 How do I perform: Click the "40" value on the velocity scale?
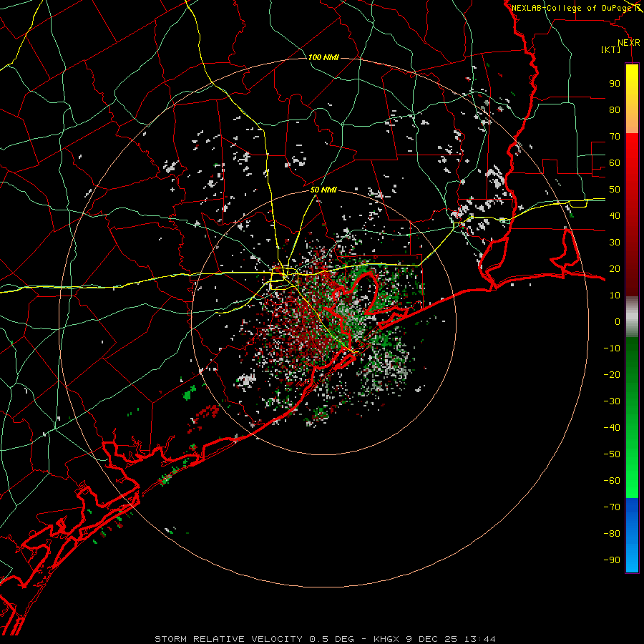[x=615, y=215]
